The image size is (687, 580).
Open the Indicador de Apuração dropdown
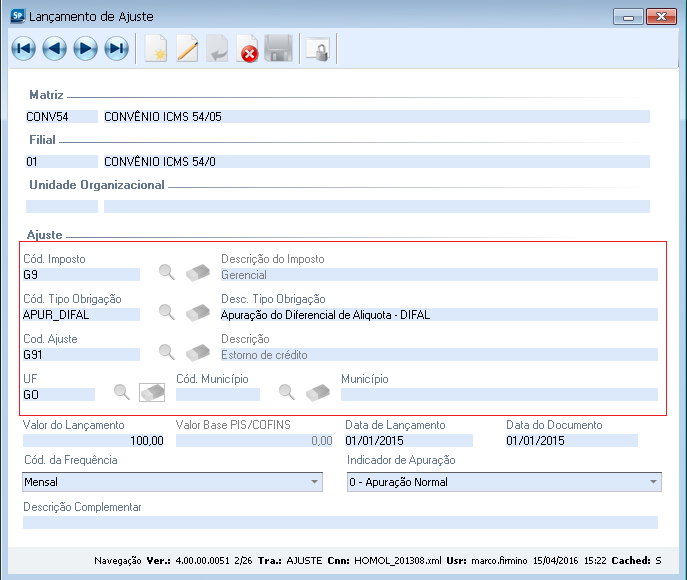[x=654, y=482]
